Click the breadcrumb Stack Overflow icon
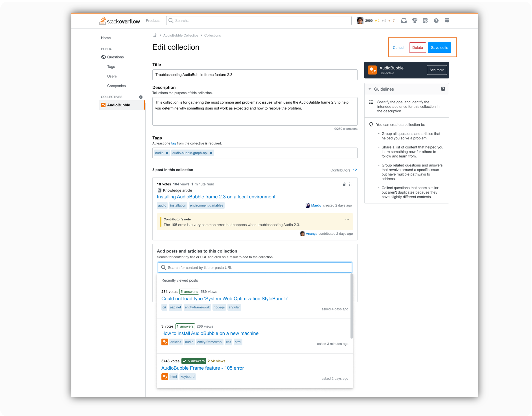This screenshot has height=416, width=532. tap(155, 35)
